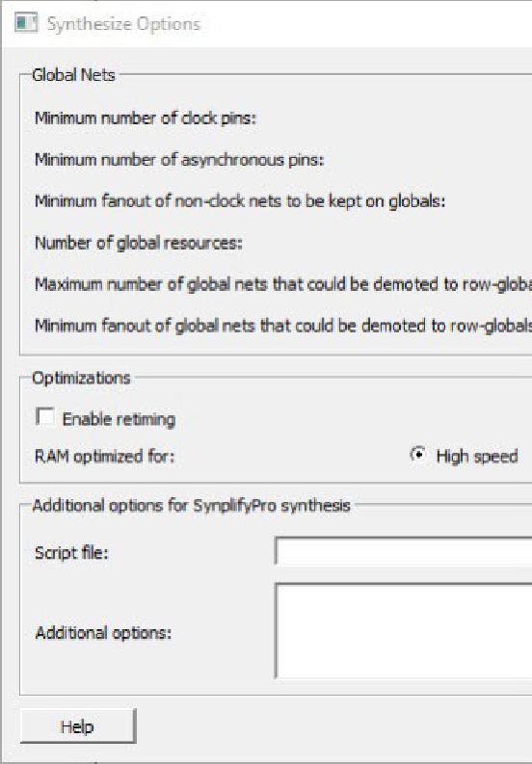Click the SynplifyPro synthesis group heading
532x764 pixels.
(x=191, y=505)
